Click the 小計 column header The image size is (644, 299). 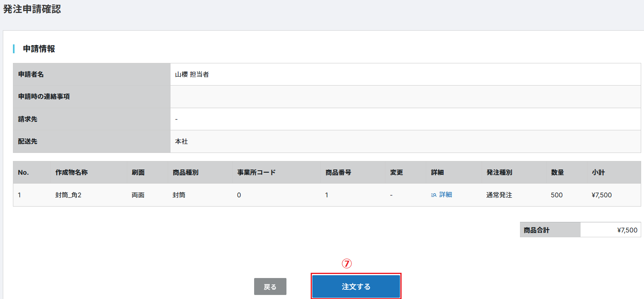[598, 172]
